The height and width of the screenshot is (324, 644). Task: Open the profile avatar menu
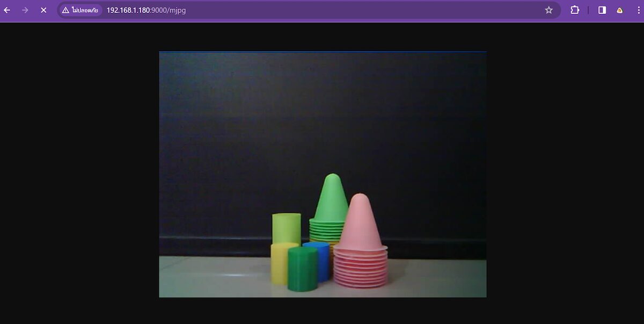point(620,10)
